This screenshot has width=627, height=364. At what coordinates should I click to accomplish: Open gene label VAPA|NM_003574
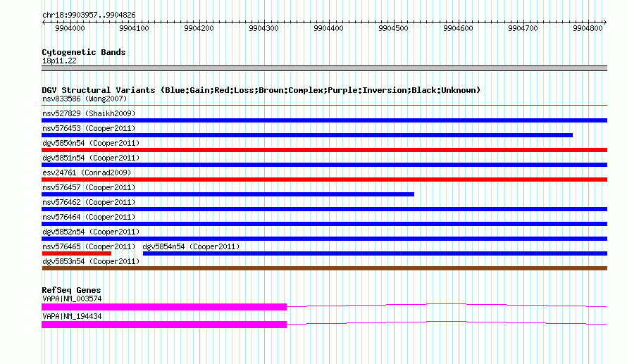point(72,299)
